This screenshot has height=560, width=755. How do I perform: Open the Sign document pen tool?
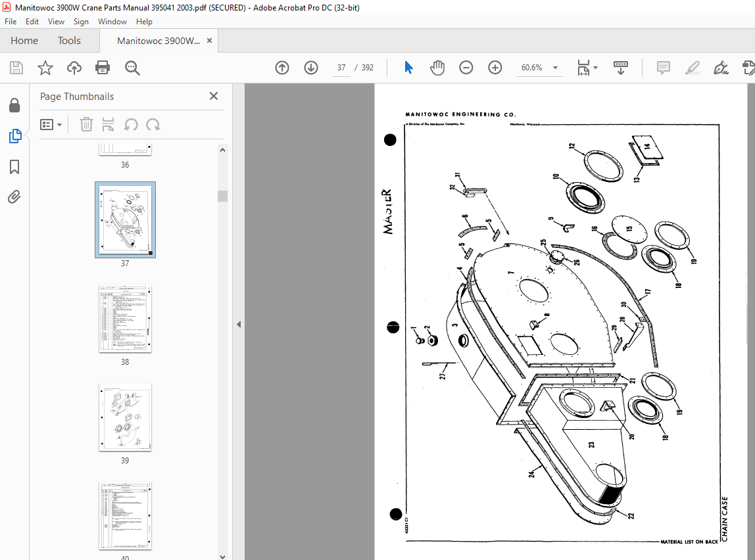[x=721, y=68]
